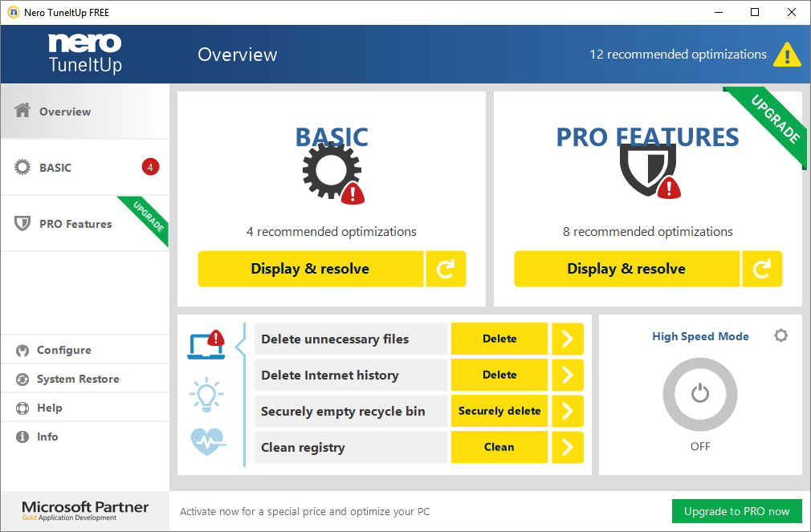Open System Restore
The image size is (811, 532).
(85, 380)
